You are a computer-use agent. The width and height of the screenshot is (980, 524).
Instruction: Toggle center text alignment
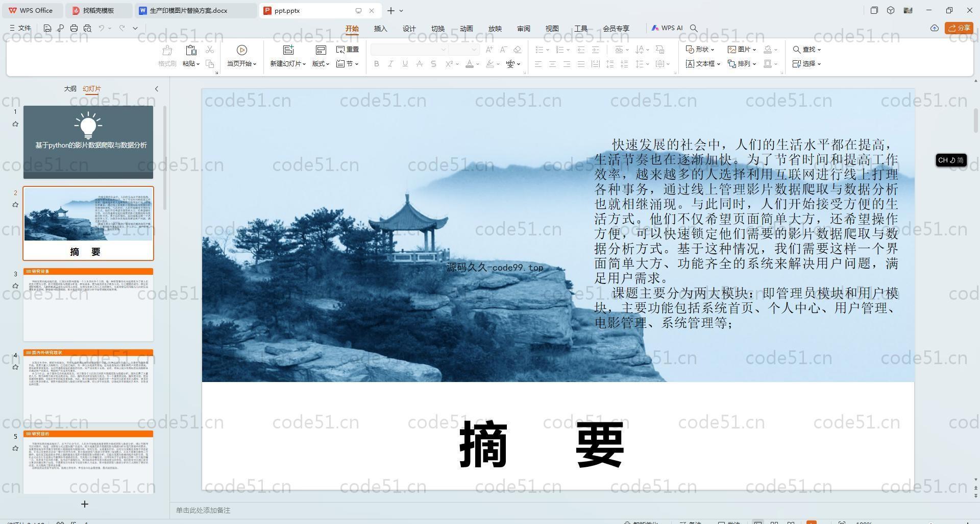pos(552,64)
